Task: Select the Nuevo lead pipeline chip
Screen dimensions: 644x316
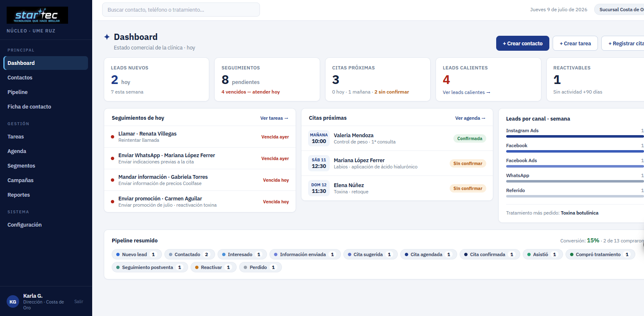Action: point(137,254)
